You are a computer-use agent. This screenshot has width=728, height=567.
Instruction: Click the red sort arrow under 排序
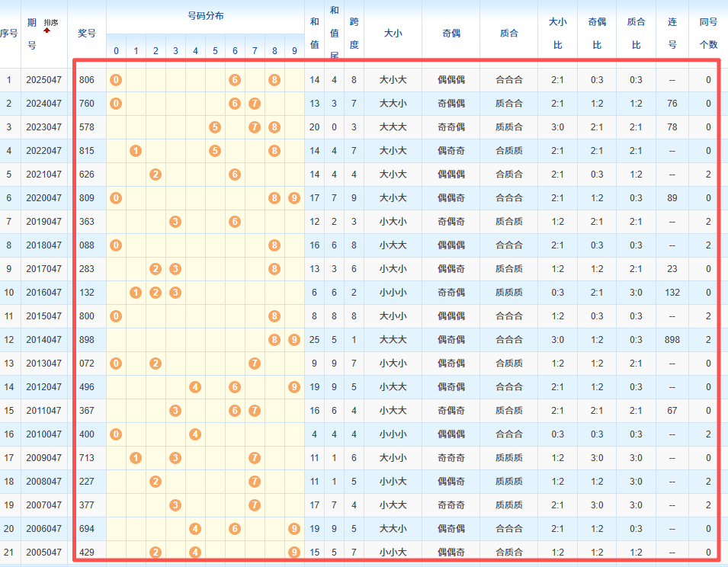coord(47,30)
